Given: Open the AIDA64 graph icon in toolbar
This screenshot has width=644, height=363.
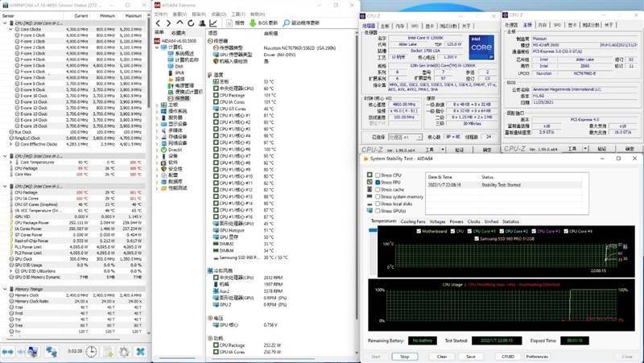Looking at the screenshot, I should (213, 23).
